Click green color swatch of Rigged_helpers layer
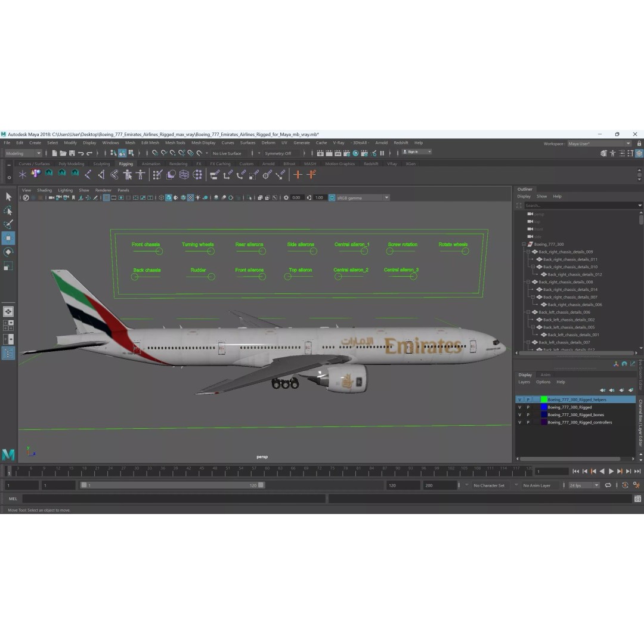Image resolution: width=644 pixels, height=644 pixels. pyautogui.click(x=544, y=400)
